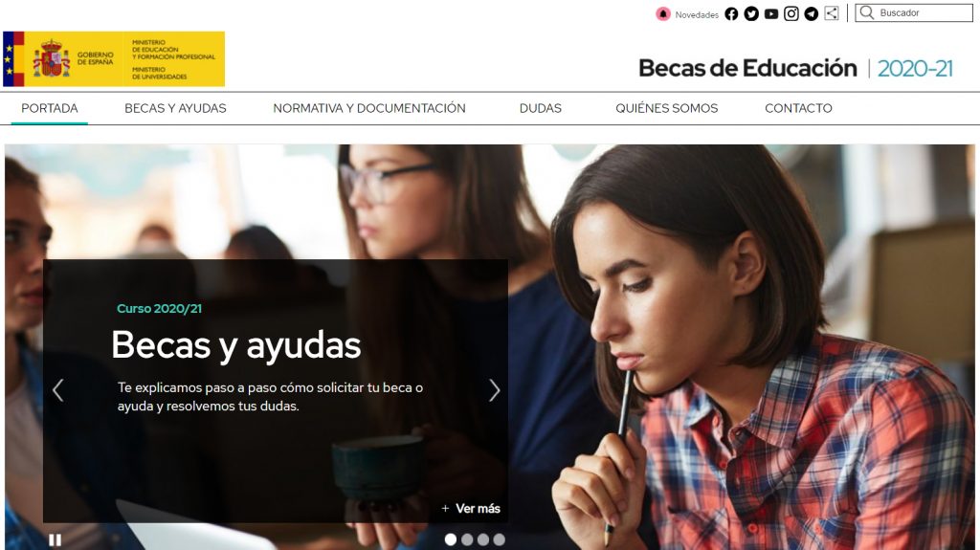The height and width of the screenshot is (550, 980).
Task: Click into the Buscador search field
Action: click(x=914, y=12)
